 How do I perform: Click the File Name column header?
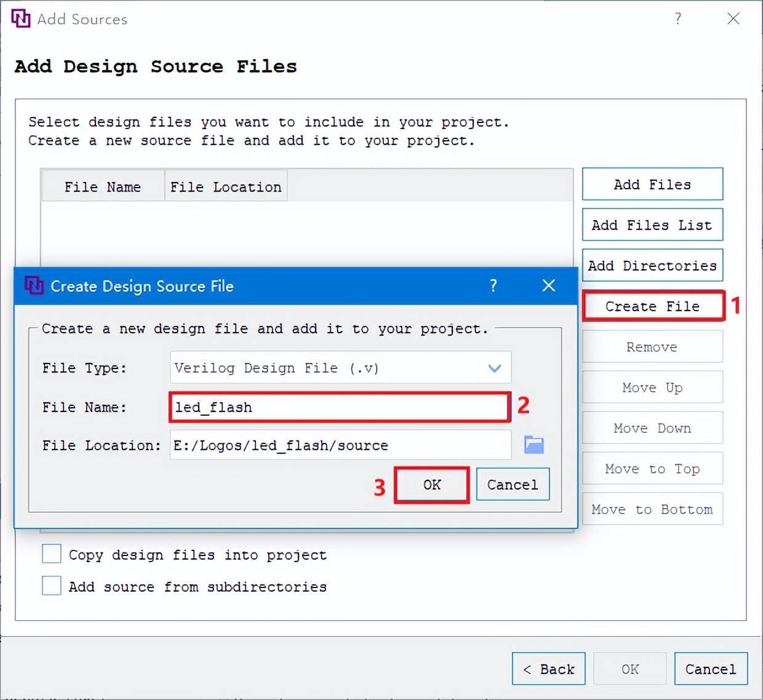tap(103, 187)
